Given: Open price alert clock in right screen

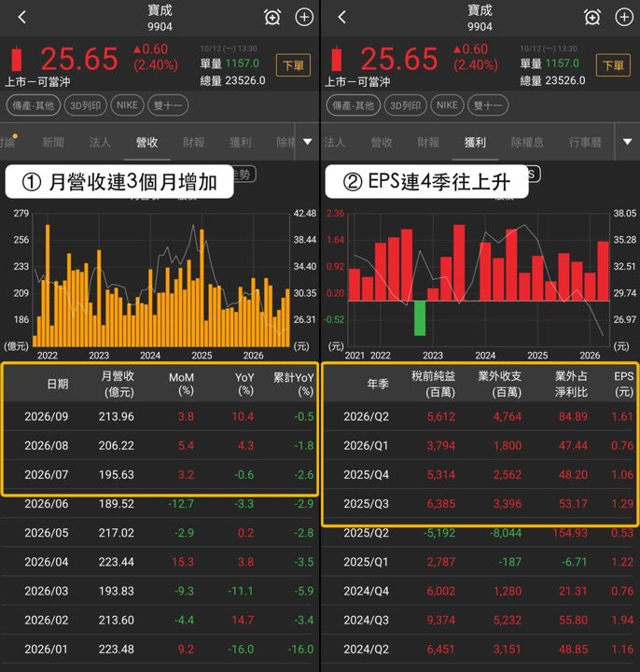Looking at the screenshot, I should [x=592, y=18].
